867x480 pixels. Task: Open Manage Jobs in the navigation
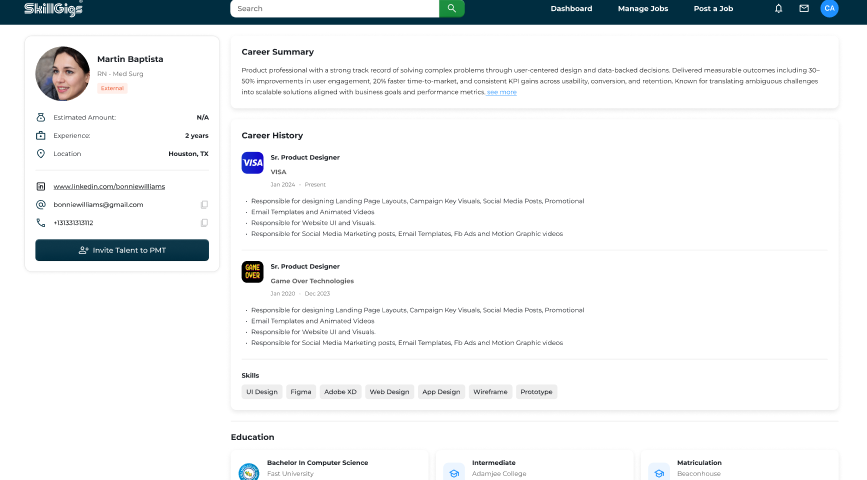[x=643, y=8]
